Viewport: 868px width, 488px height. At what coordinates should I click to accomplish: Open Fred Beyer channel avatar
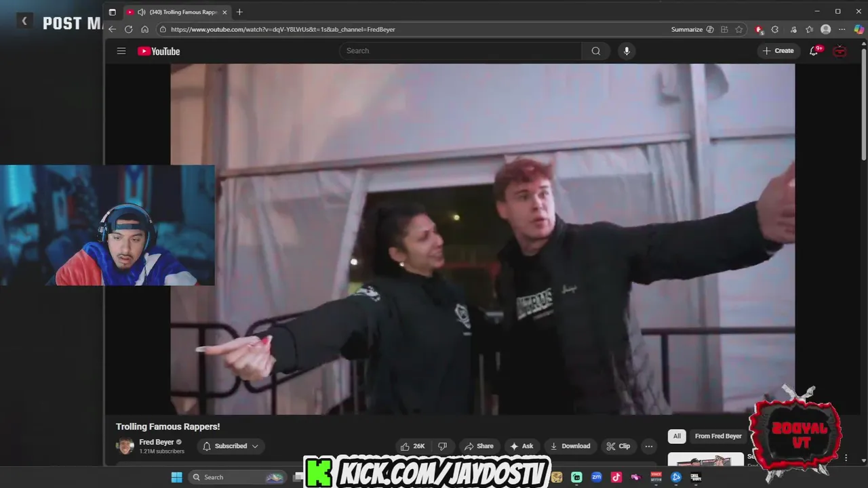point(125,446)
